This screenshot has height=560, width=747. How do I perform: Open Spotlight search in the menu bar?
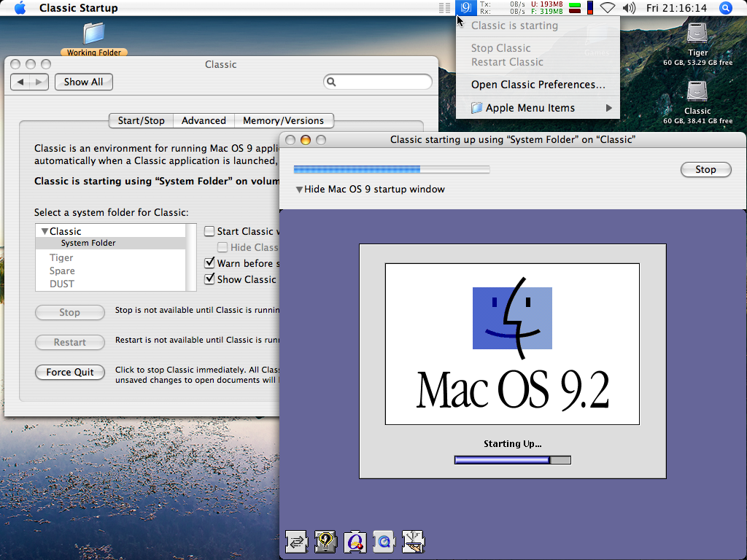(x=725, y=7)
